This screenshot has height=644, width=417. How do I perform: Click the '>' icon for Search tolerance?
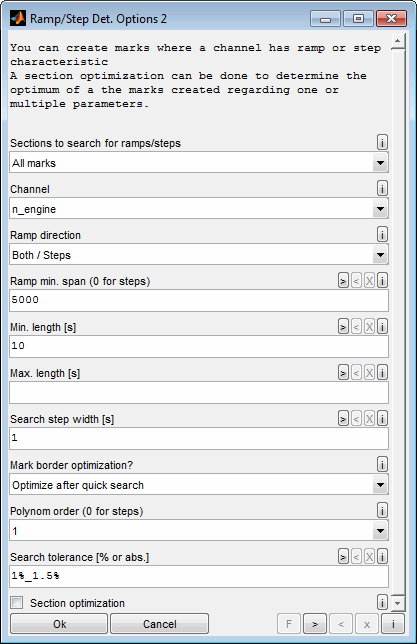pyautogui.click(x=343, y=557)
